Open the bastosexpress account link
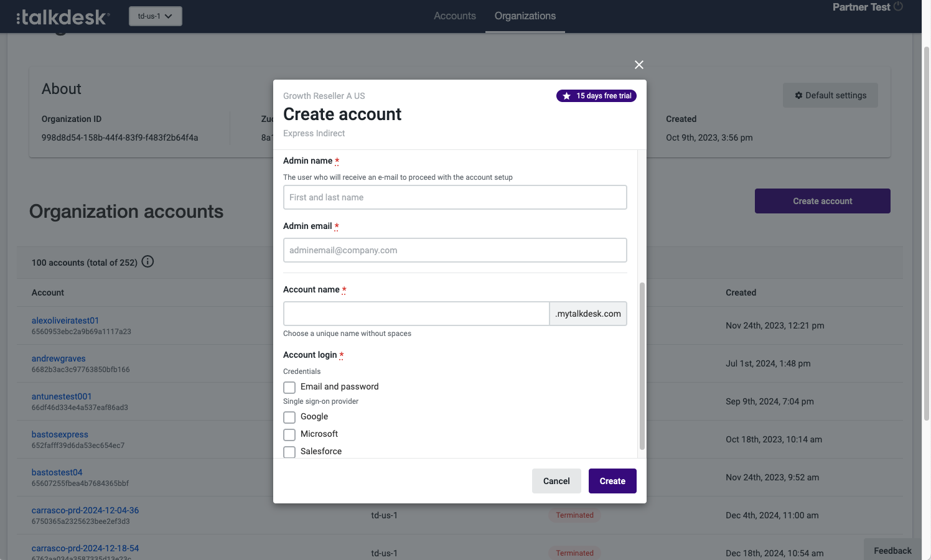Screen dimensions: 931x560 tap(60, 434)
